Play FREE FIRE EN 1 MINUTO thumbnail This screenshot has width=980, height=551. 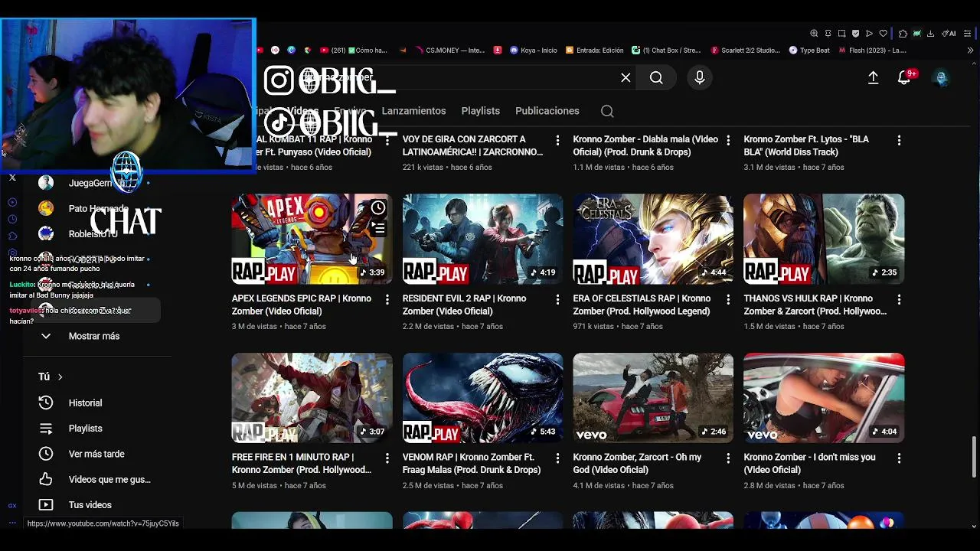pyautogui.click(x=312, y=398)
